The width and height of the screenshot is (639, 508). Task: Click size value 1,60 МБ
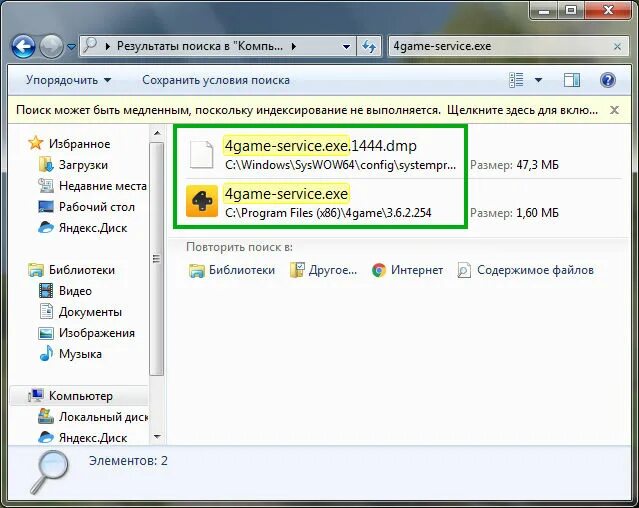coord(538,213)
